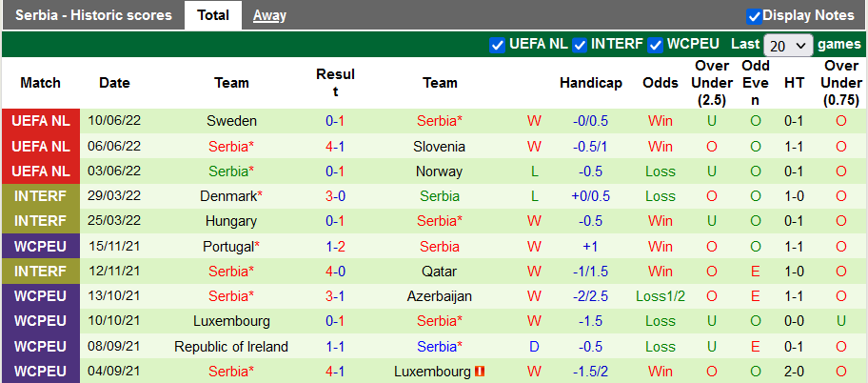This screenshot has height=383, width=868.
Task: Open the Sweden team link
Action: tap(231, 121)
